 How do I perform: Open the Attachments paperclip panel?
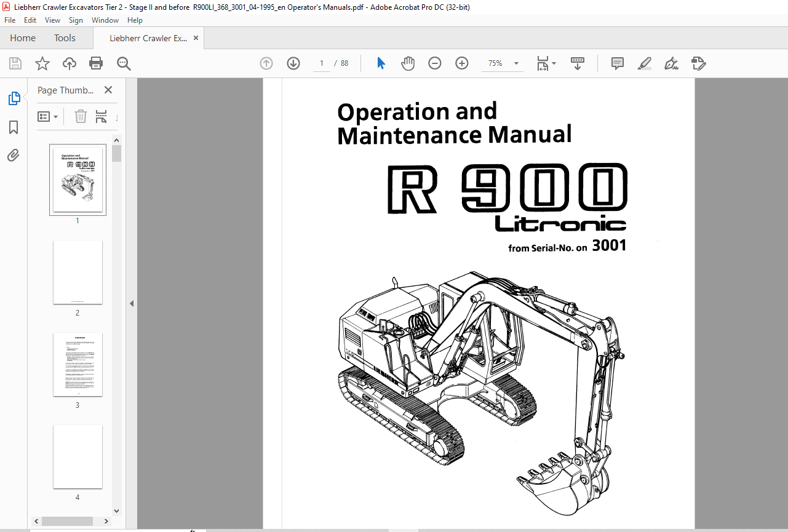click(x=14, y=155)
